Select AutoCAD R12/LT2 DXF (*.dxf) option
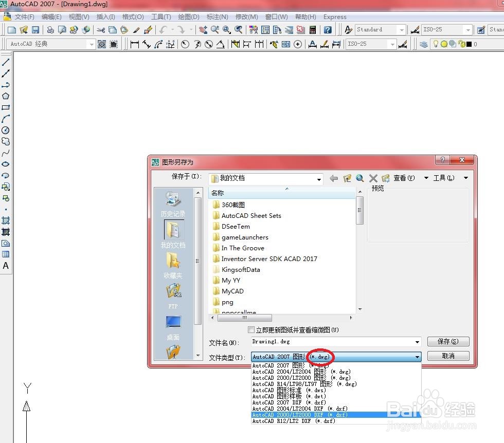This screenshot has height=443, width=504. click(336, 421)
